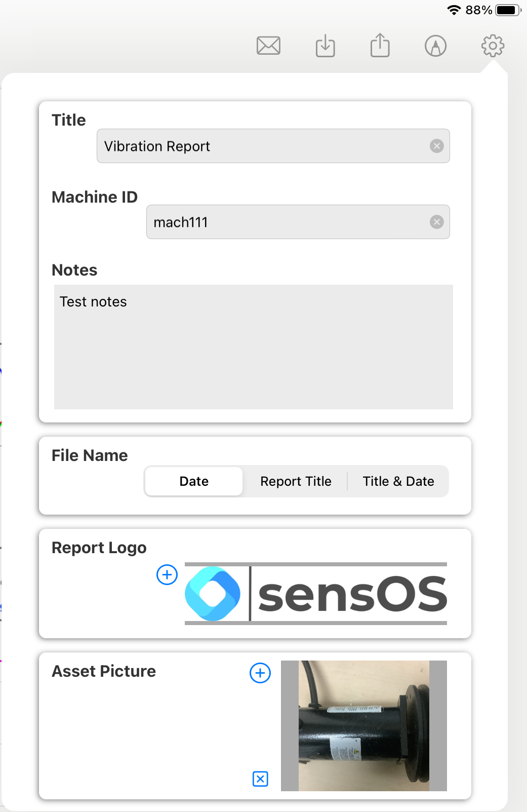Add a new report logo with plus icon
Image resolution: width=527 pixels, height=812 pixels.
coord(167,574)
